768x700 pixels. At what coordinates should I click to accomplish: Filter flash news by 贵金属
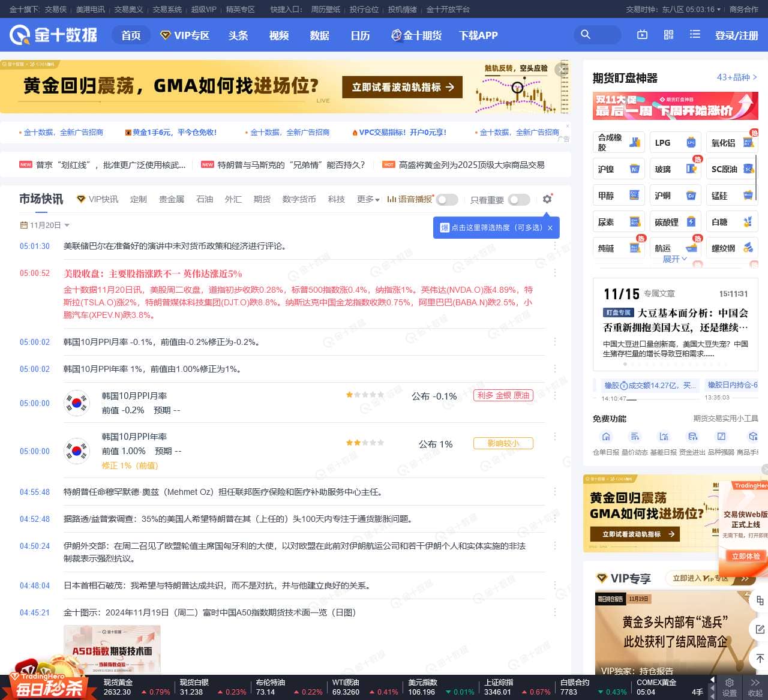pyautogui.click(x=172, y=199)
